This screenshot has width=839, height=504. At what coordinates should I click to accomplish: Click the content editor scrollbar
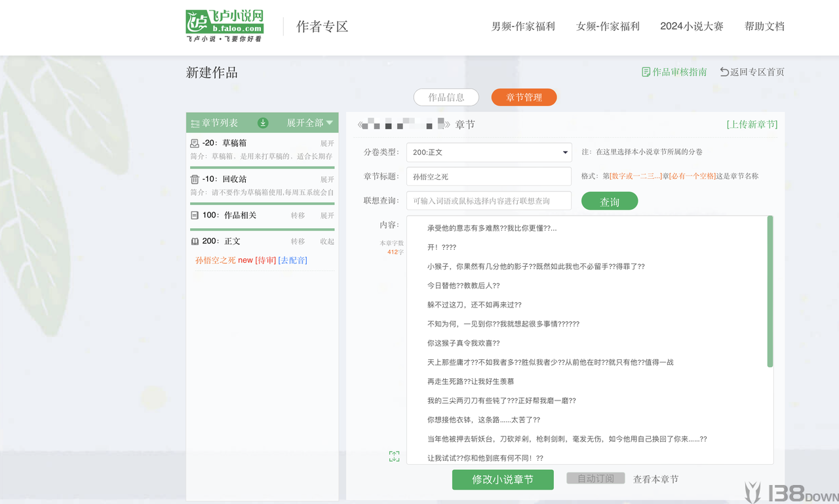pyautogui.click(x=770, y=292)
